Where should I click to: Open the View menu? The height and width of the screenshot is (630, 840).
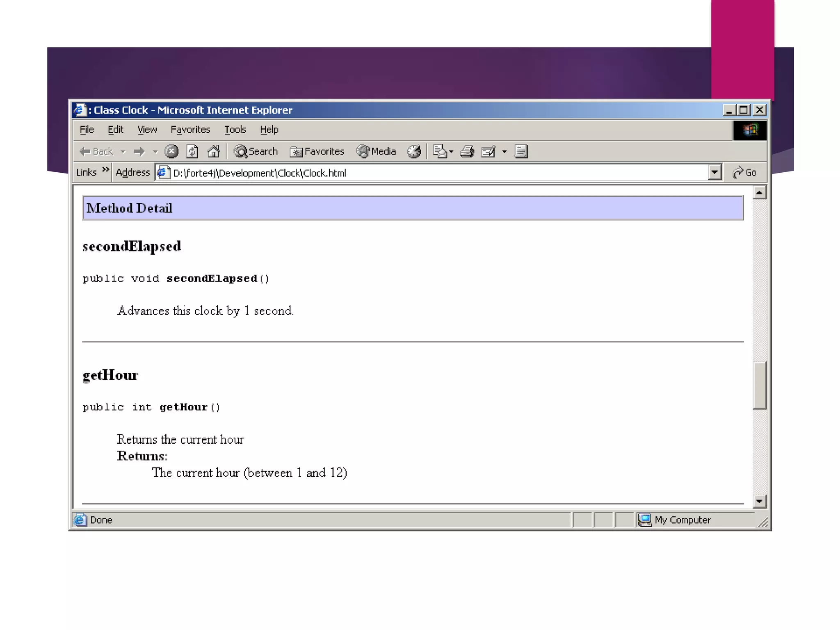(x=147, y=130)
